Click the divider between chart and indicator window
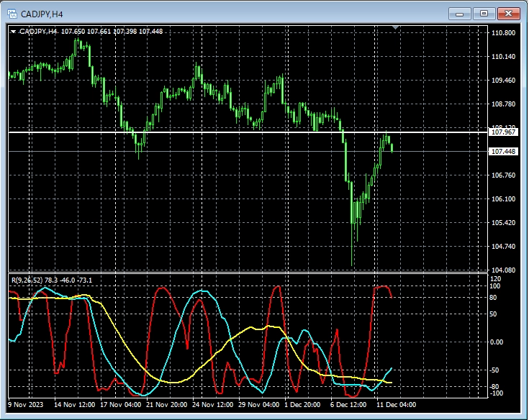 pyautogui.click(x=245, y=273)
